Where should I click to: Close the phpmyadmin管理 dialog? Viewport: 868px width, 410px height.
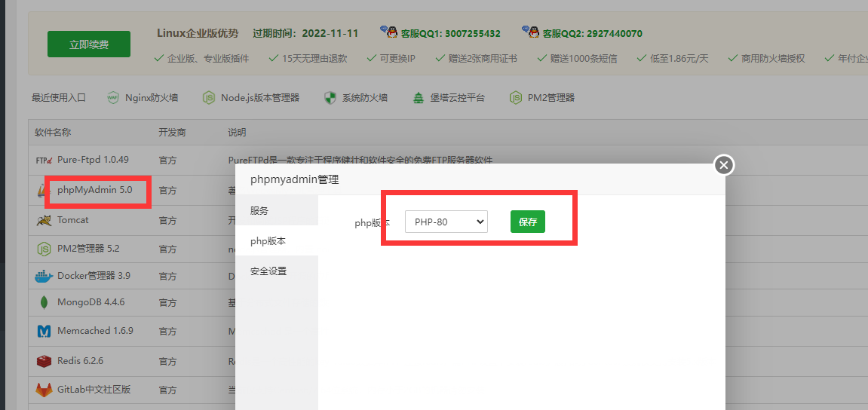(724, 166)
